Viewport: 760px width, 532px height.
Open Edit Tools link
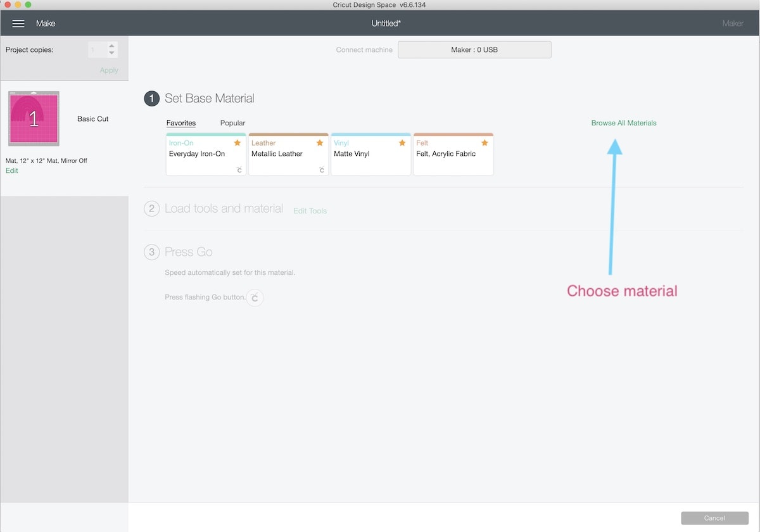[310, 211]
